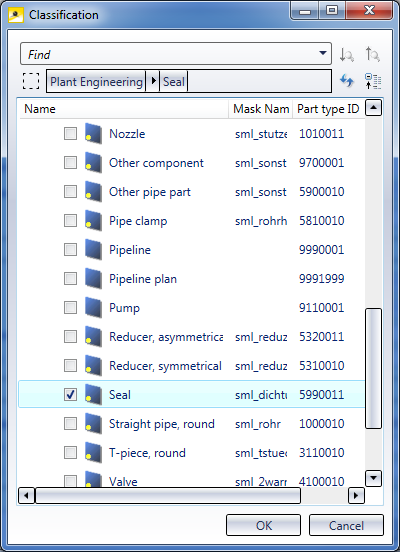Click the Seal folder icon

tap(93, 395)
